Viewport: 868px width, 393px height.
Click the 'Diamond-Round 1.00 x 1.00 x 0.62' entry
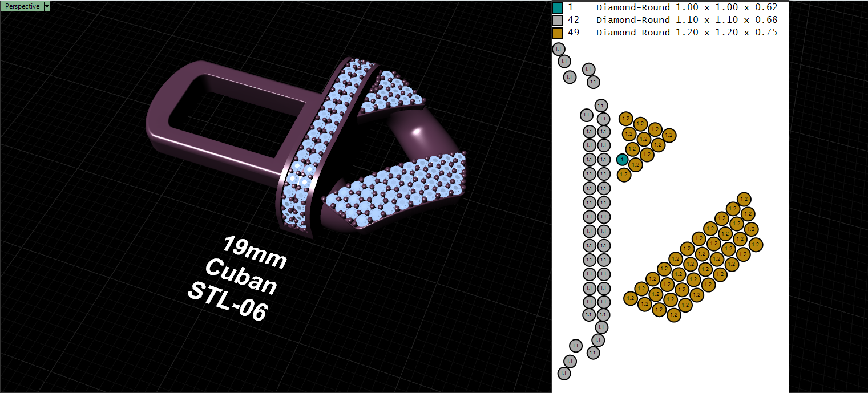click(687, 8)
